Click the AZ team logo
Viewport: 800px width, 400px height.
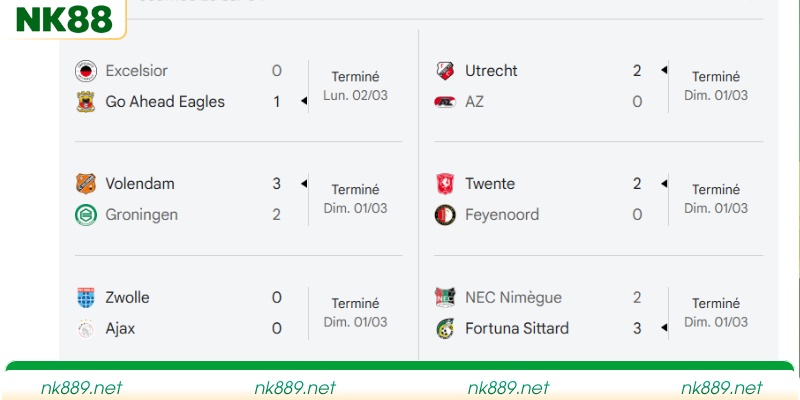point(445,102)
